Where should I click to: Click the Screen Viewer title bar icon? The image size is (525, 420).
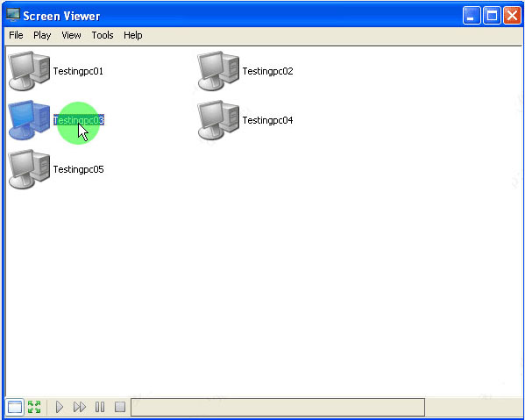coord(13,15)
